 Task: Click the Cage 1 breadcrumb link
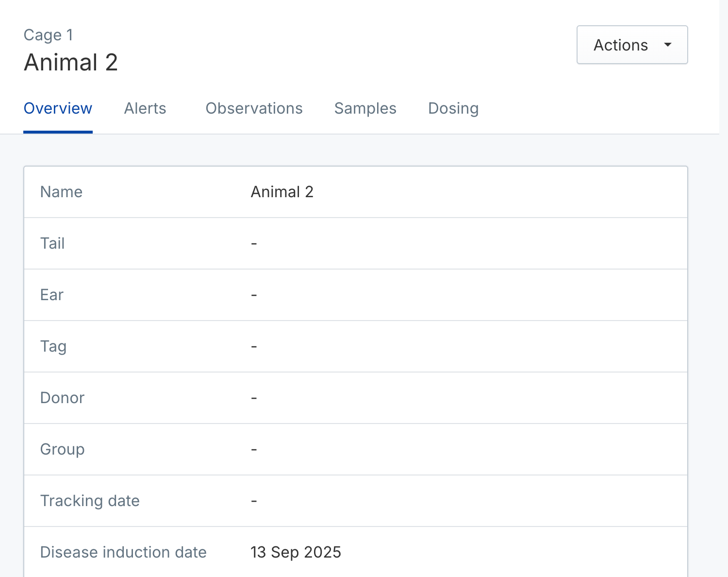point(48,35)
